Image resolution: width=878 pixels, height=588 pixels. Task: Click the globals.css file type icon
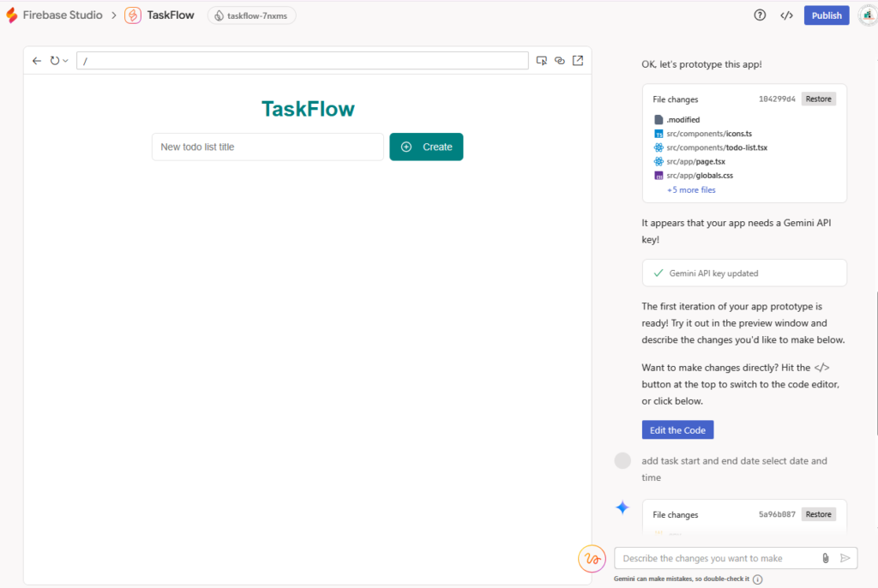click(658, 175)
